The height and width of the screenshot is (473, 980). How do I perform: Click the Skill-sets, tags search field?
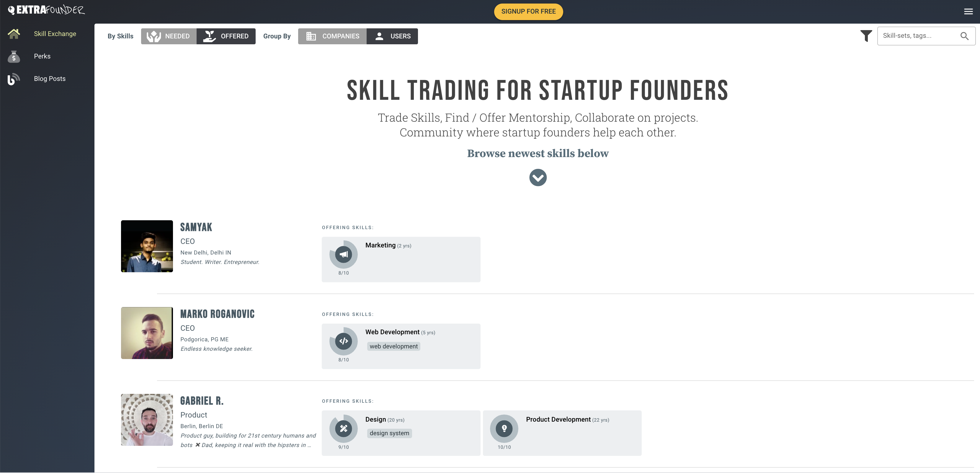pos(917,36)
